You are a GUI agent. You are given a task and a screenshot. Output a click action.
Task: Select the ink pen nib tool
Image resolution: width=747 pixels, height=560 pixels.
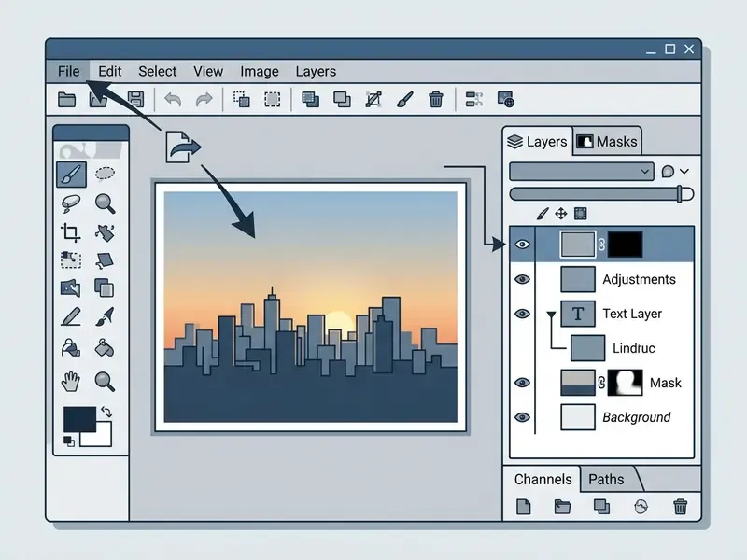(x=105, y=316)
